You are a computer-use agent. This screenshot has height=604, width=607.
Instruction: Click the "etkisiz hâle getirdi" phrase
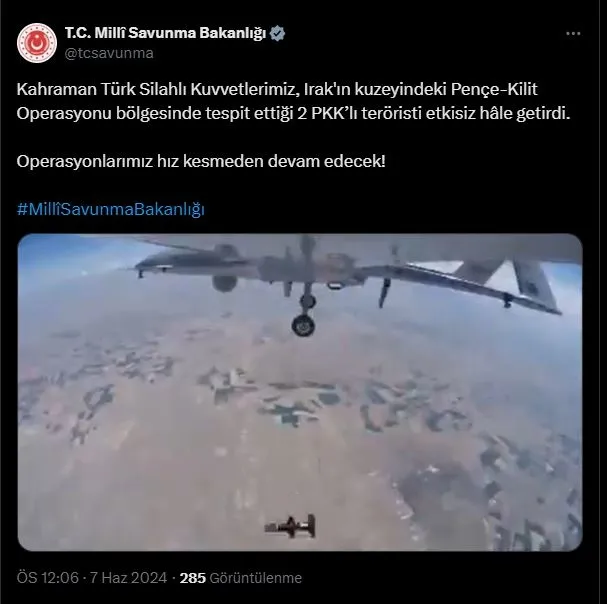click(x=498, y=114)
